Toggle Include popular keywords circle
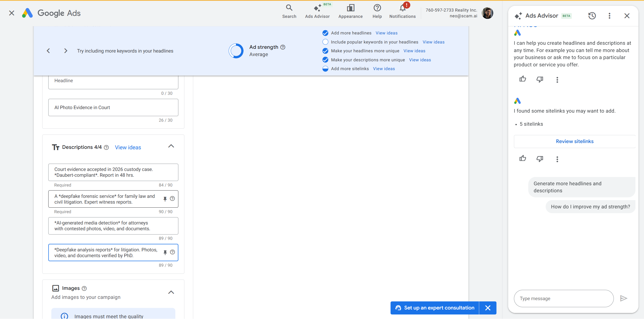This screenshot has width=644, height=319. coord(325,42)
